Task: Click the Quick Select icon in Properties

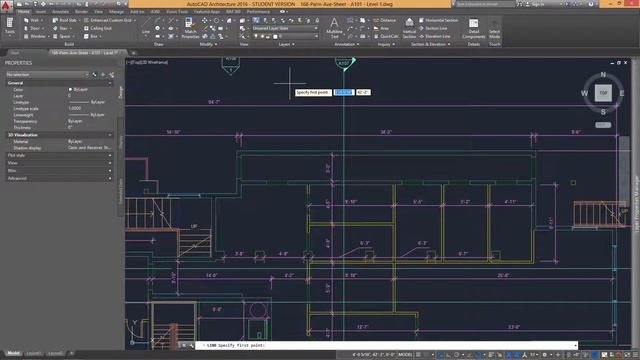Action: pyautogui.click(x=111, y=75)
